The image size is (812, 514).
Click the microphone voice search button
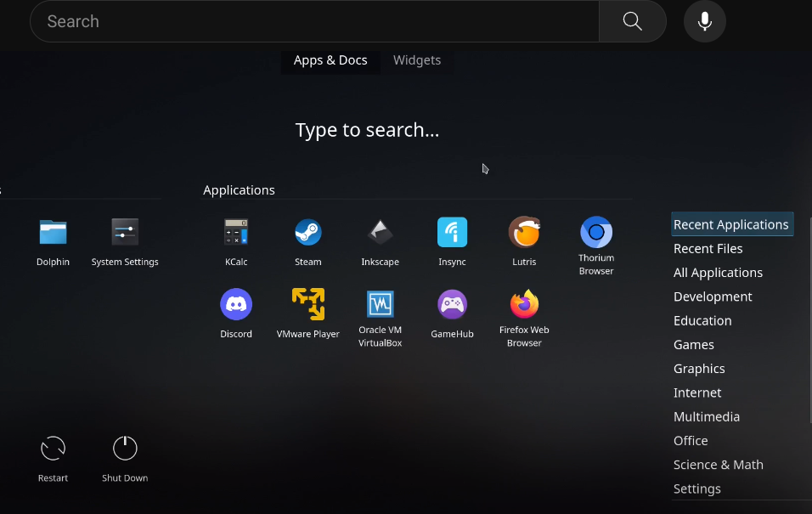(704, 21)
